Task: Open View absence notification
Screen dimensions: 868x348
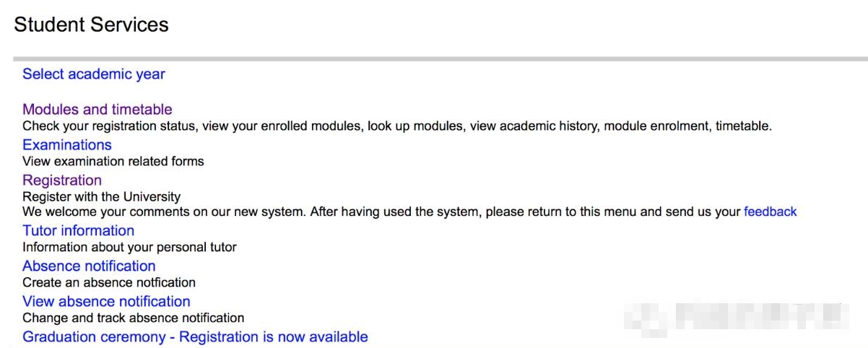Action: coord(106,302)
